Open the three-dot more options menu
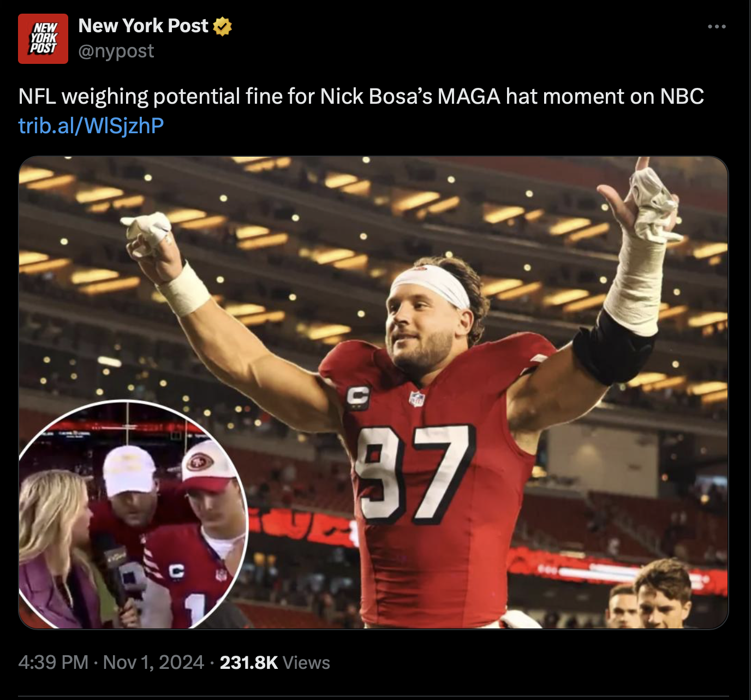 tap(717, 26)
